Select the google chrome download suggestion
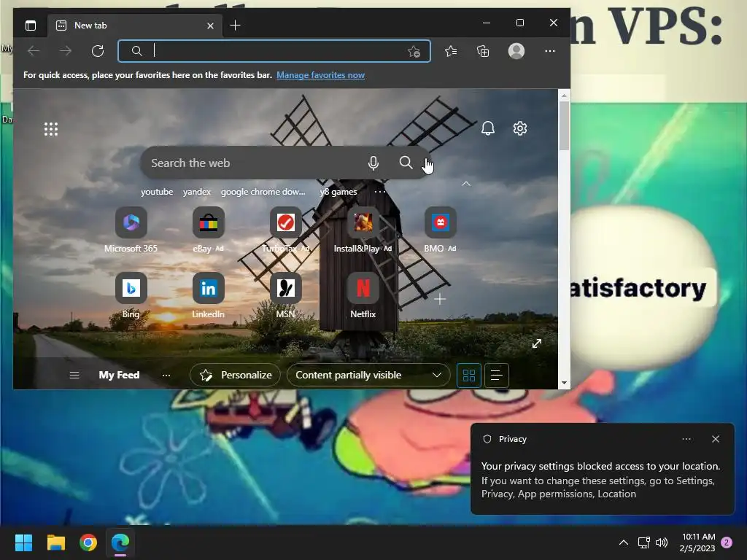Screen dimensions: 747x560 click(263, 192)
